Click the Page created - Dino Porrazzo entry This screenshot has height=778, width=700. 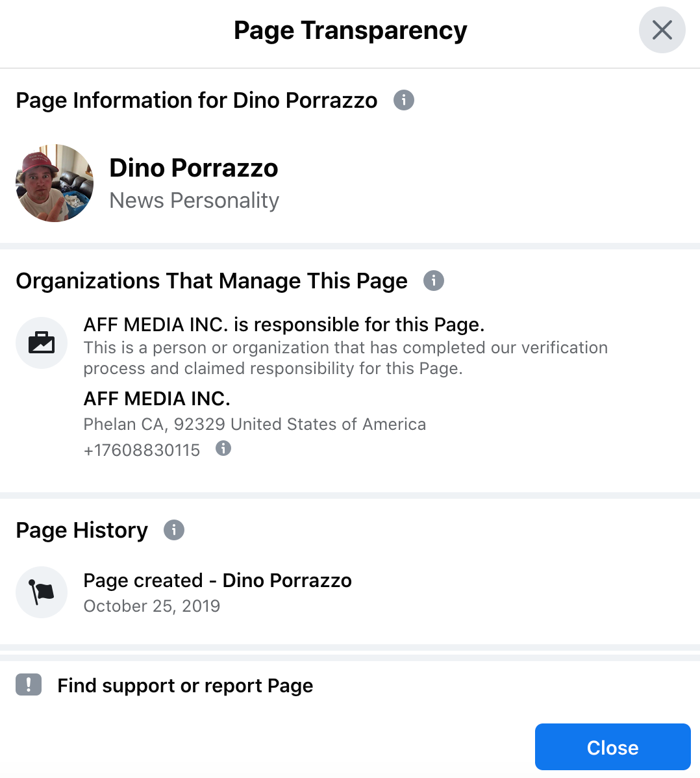[218, 580]
